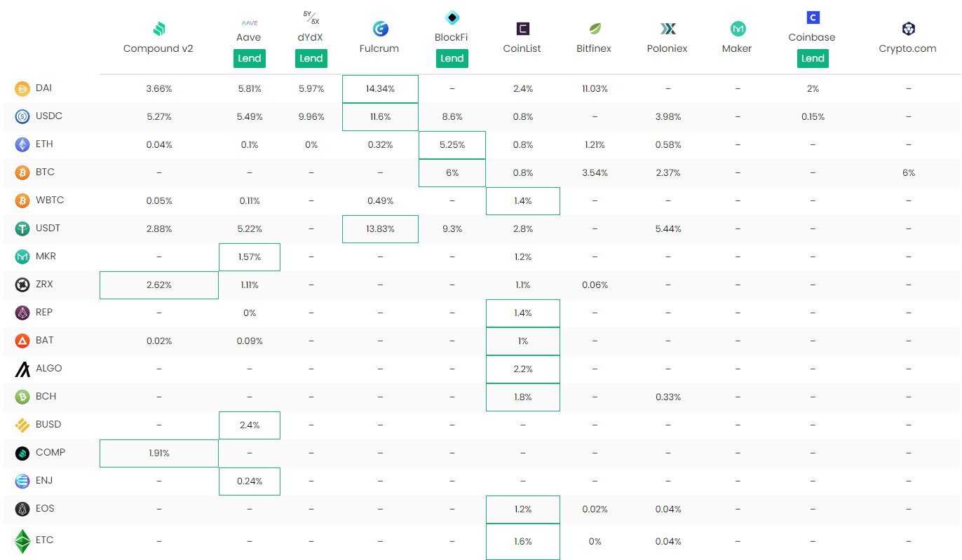Click the BlockFi logo icon
Image resolution: width=962 pixels, height=560 pixels.
coord(452,18)
